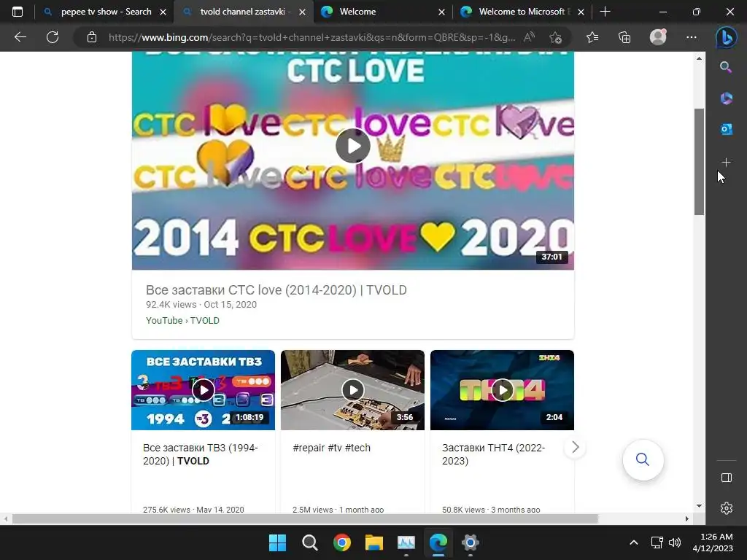The width and height of the screenshot is (747, 560).
Task: Select the tvold channel zastavki tab
Action: (242, 12)
